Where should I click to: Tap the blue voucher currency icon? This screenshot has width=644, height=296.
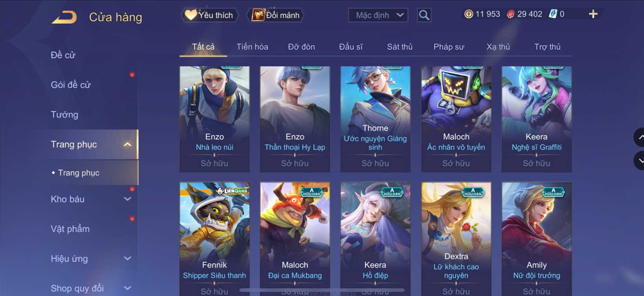[x=553, y=14]
